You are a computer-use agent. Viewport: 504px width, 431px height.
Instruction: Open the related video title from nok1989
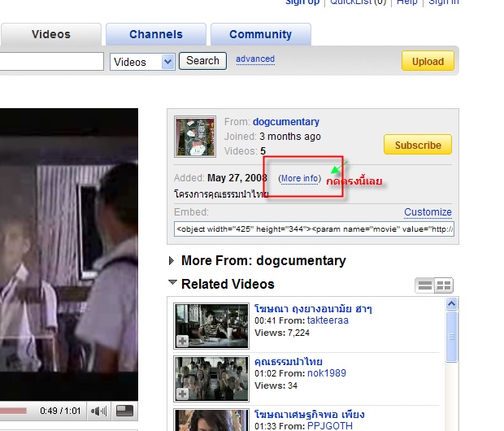tap(289, 362)
